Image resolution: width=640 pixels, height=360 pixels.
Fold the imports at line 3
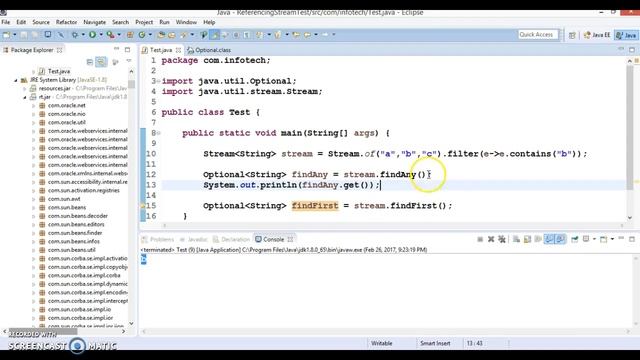[x=158, y=81]
